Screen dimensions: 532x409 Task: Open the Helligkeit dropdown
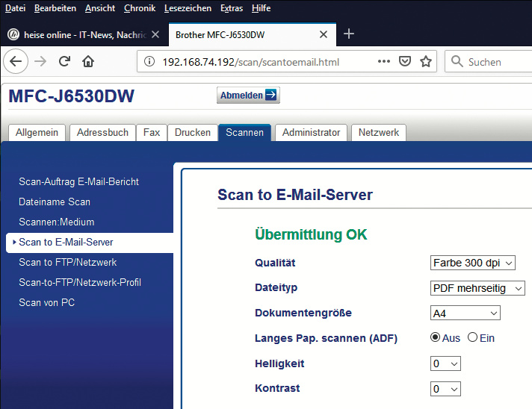pyautogui.click(x=445, y=363)
